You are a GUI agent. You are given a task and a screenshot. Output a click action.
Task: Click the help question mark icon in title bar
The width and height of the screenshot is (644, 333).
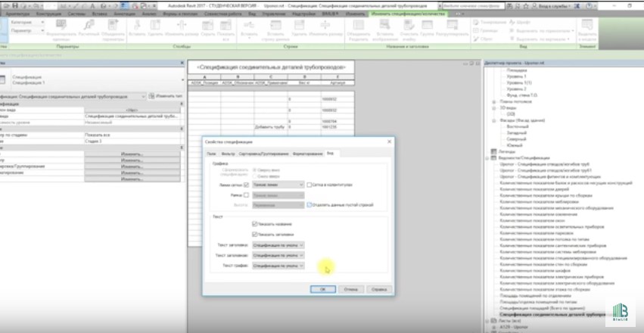click(x=590, y=6)
